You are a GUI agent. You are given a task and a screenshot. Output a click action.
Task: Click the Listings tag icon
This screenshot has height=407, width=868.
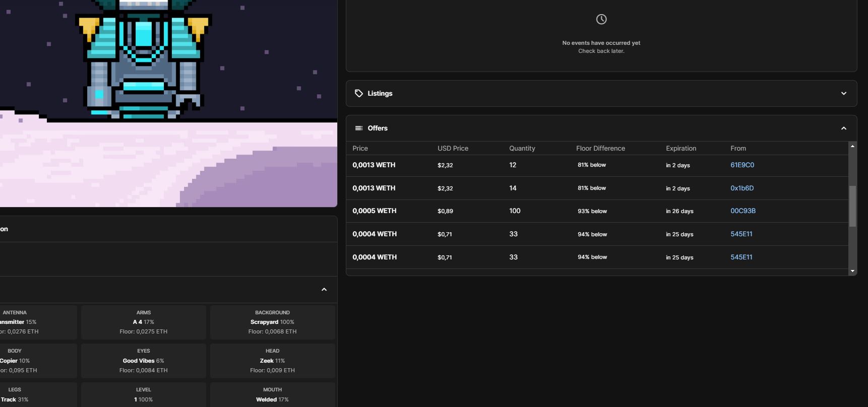pos(359,93)
